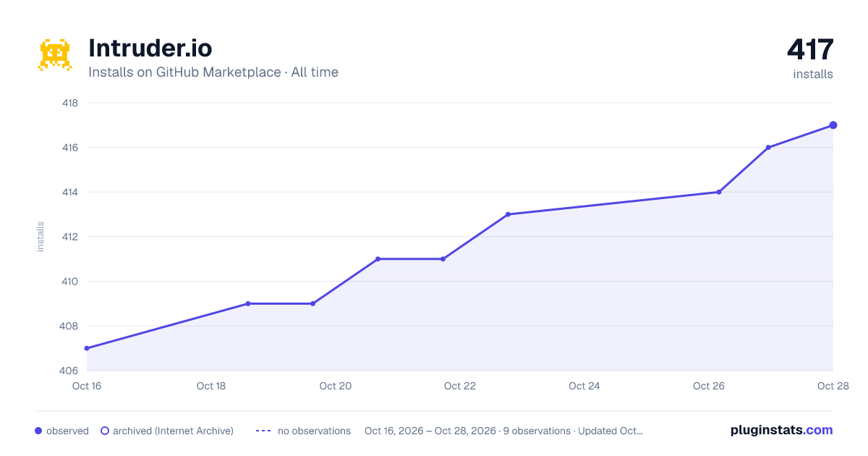Click the 'Oct 18' x-axis label

pyautogui.click(x=211, y=386)
